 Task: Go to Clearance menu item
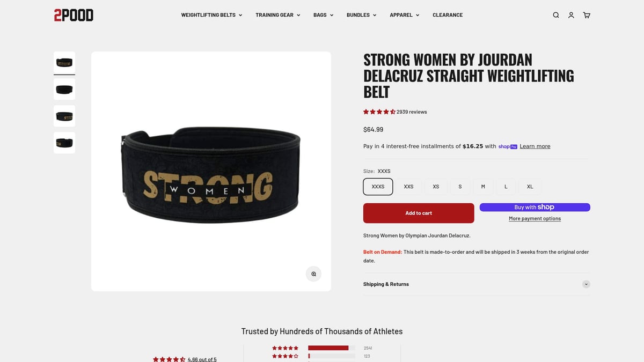point(448,15)
